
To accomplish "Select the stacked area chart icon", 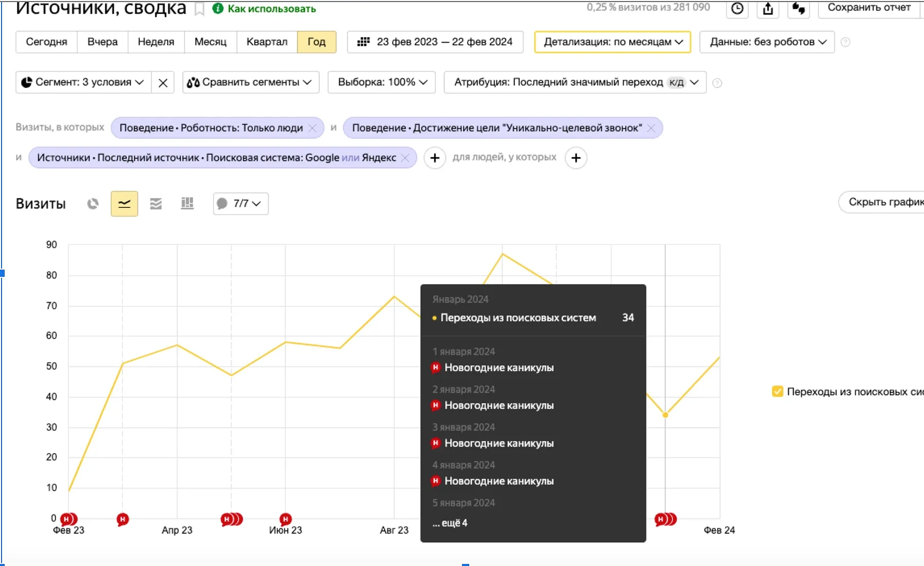I will (x=156, y=204).
